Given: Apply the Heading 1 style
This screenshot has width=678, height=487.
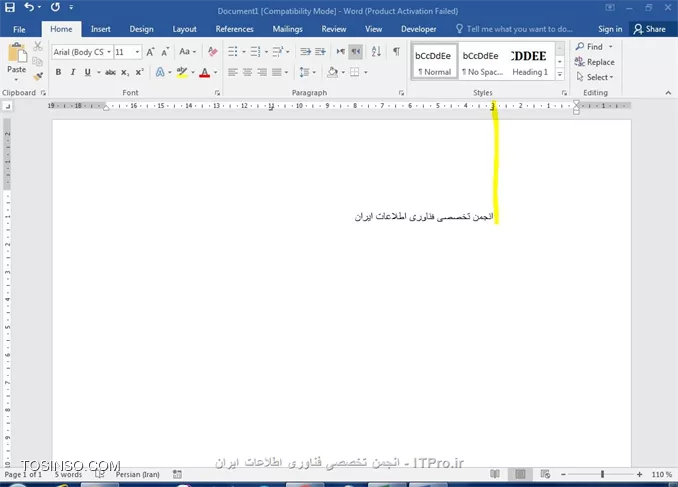Looking at the screenshot, I should 530,61.
